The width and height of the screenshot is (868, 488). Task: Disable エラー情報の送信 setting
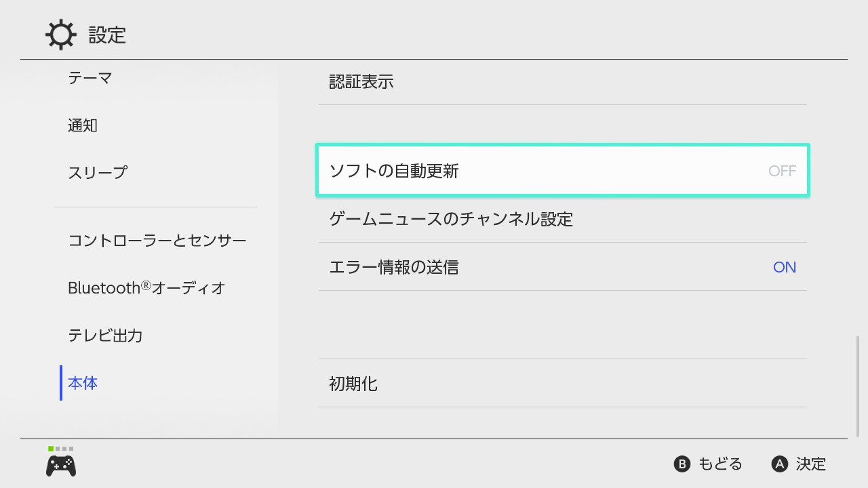pos(561,267)
